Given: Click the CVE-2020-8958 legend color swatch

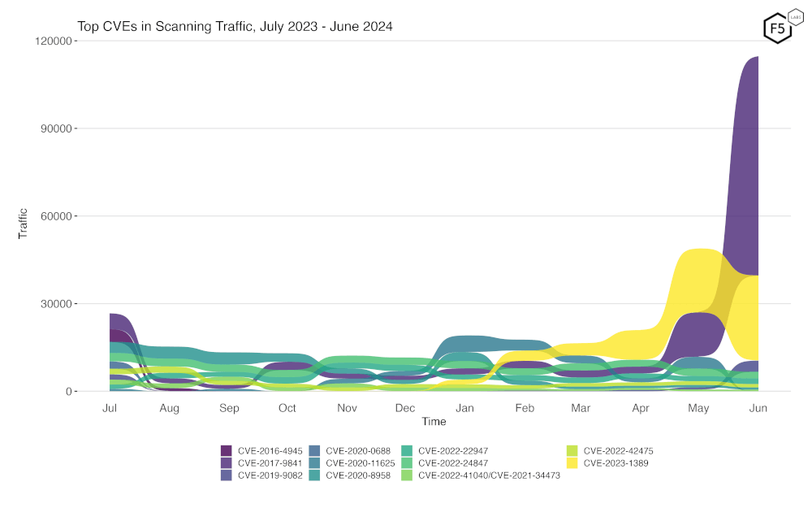Looking at the screenshot, I should click(314, 475).
